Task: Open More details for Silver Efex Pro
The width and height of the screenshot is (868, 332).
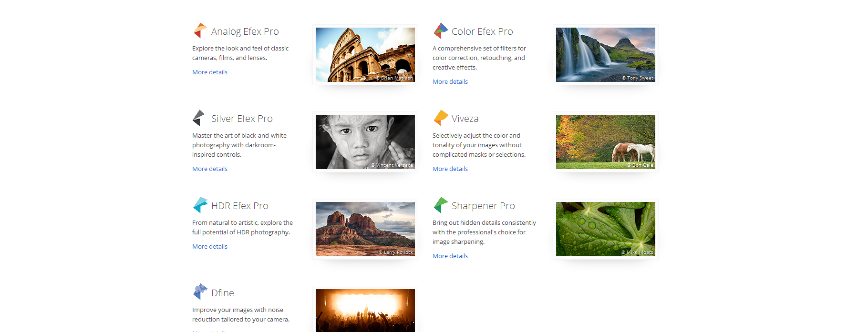Action: [210, 169]
